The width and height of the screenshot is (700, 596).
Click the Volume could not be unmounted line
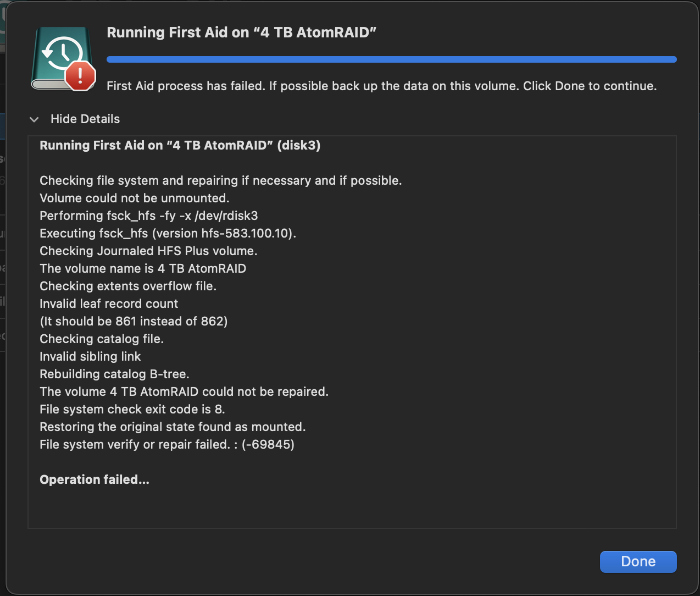134,198
